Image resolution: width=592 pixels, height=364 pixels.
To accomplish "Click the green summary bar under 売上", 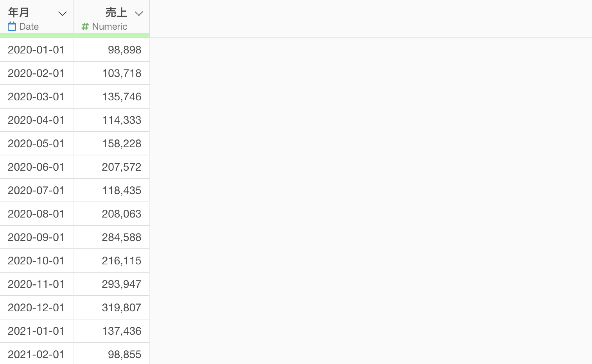I will tap(111, 35).
